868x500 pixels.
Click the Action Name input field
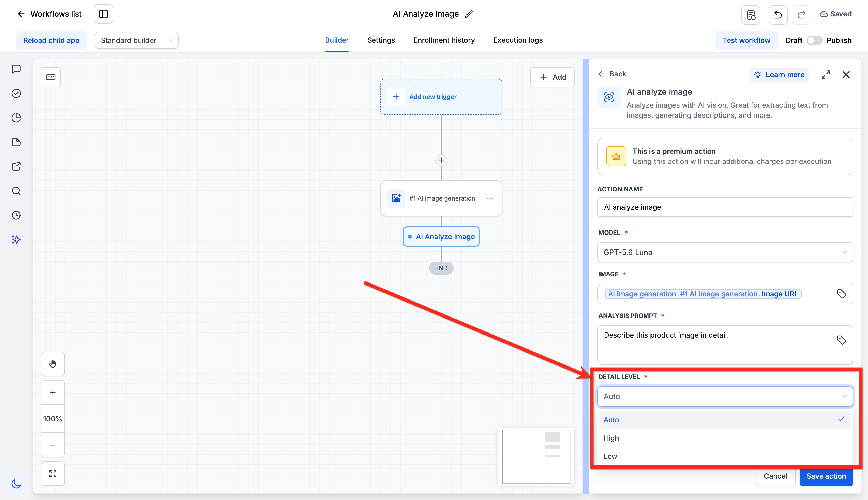(x=725, y=207)
